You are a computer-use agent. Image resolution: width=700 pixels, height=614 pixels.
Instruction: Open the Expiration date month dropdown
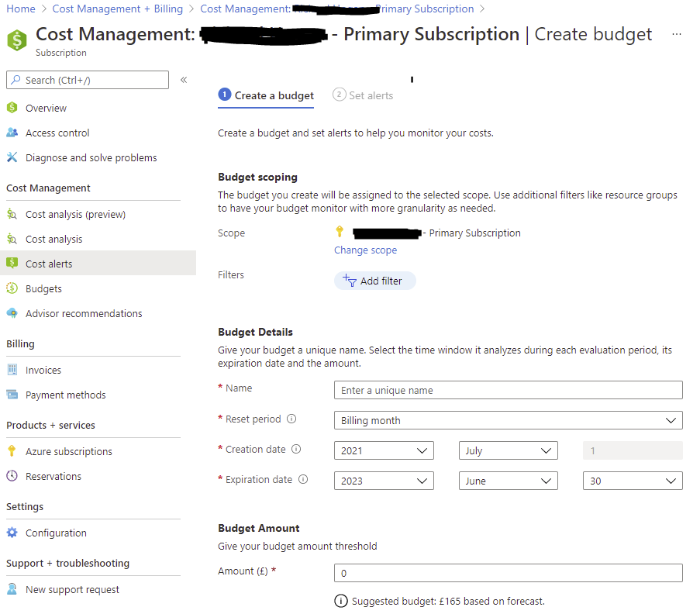click(x=508, y=481)
